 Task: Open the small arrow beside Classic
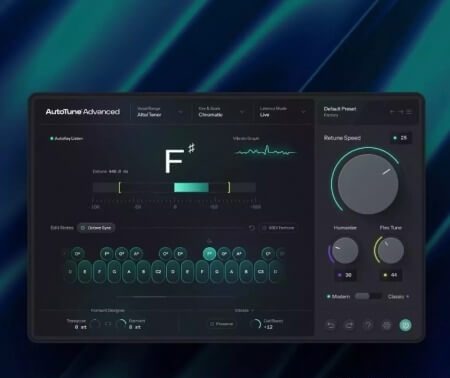[407, 296]
